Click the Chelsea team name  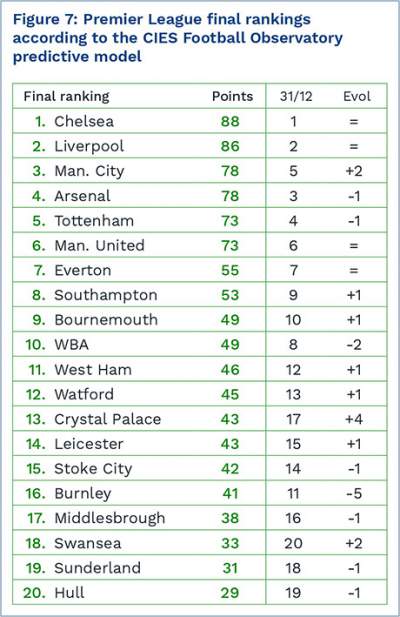(x=84, y=121)
